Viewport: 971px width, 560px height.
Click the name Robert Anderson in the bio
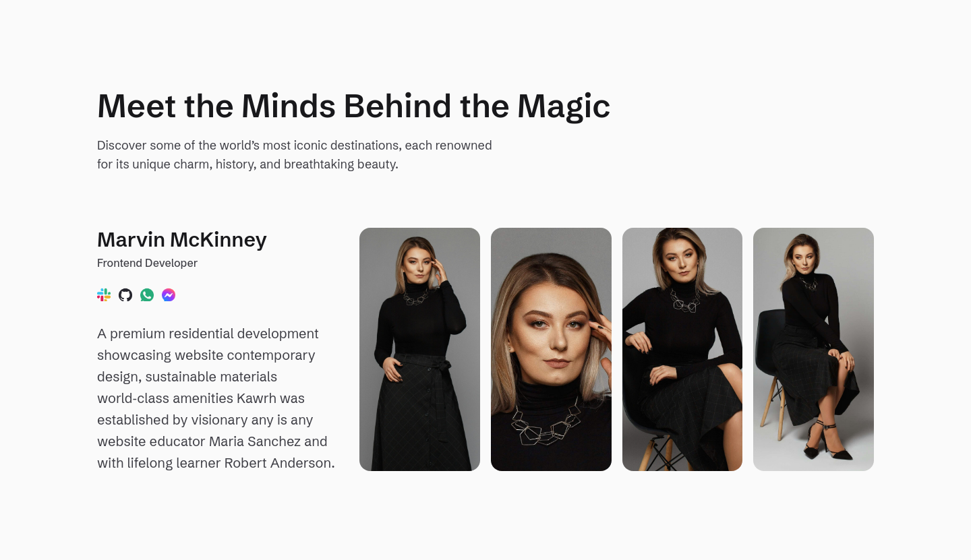[278, 463]
